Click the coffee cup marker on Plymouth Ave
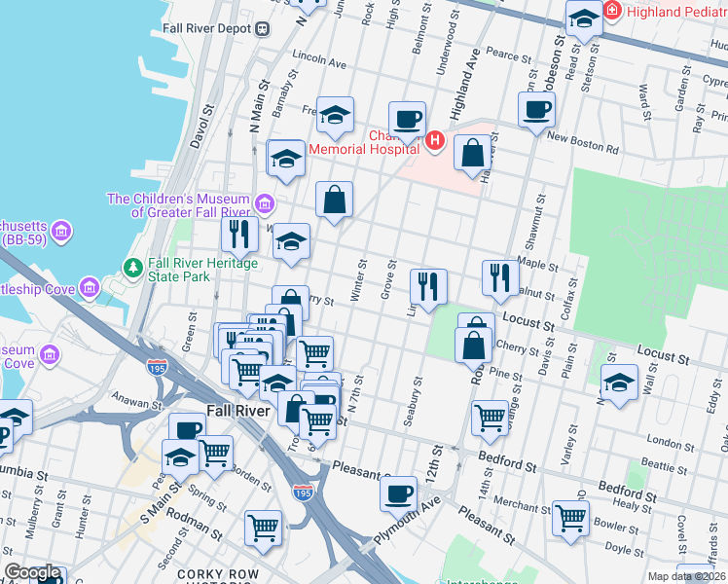728x584 pixels. (x=398, y=497)
